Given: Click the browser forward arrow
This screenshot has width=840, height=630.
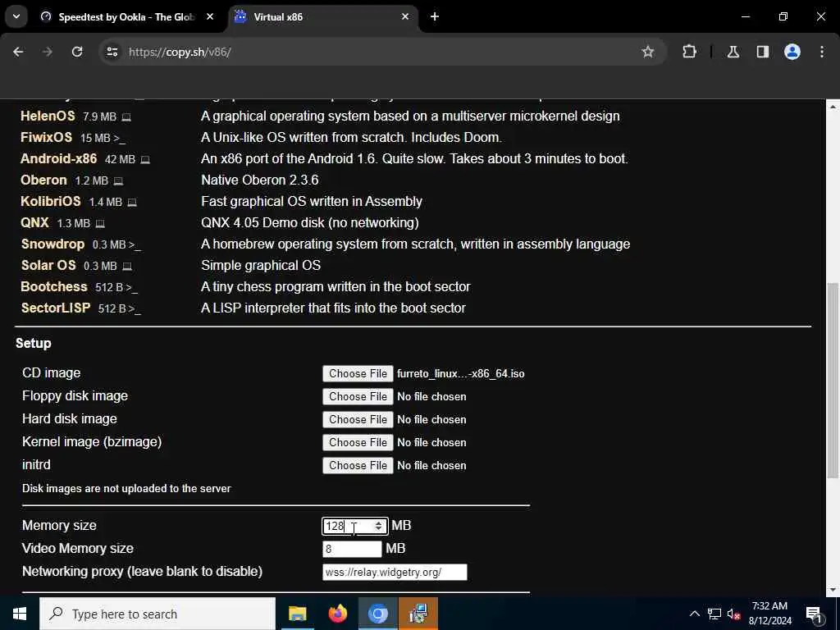Looking at the screenshot, I should coord(48,52).
